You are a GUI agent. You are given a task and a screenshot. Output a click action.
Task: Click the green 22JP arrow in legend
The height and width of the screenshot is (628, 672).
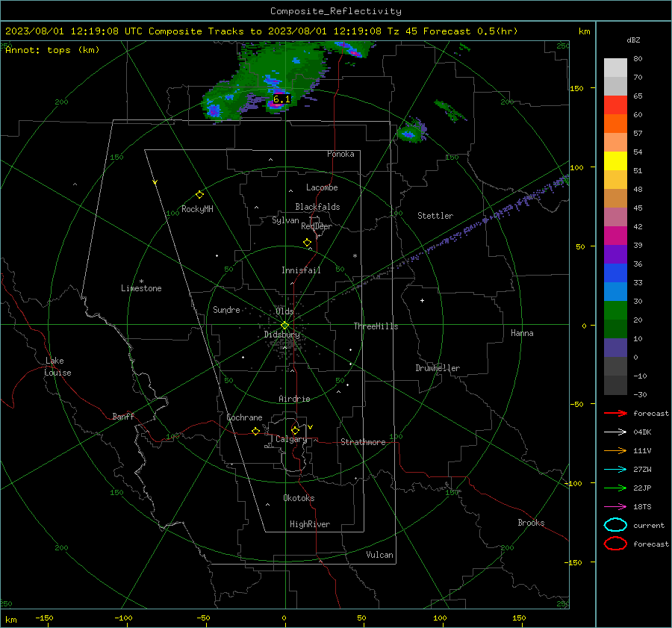[x=615, y=488]
